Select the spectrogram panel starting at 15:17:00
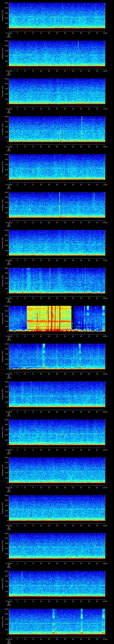 click(x=57, y=129)
